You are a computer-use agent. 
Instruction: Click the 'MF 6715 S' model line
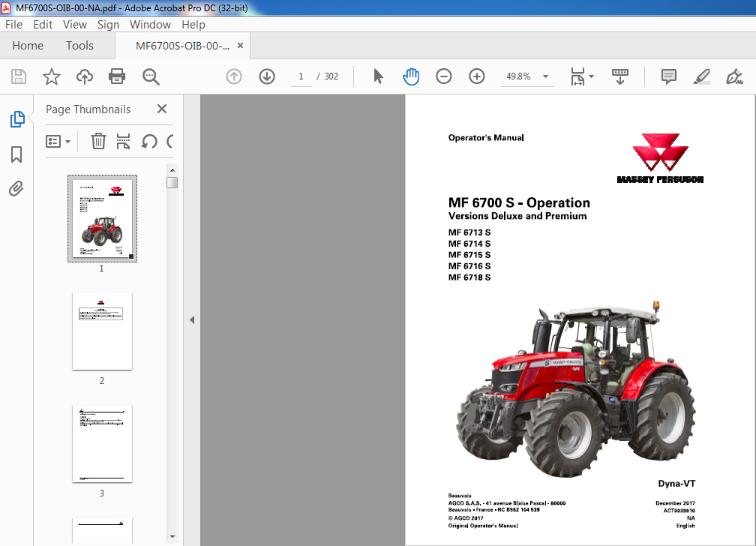pos(469,255)
